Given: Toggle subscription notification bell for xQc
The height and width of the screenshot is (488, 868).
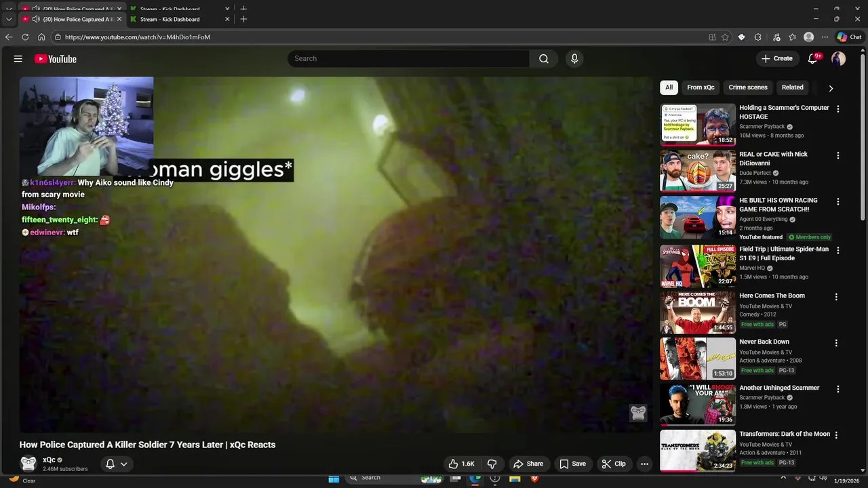Looking at the screenshot, I should click(110, 464).
